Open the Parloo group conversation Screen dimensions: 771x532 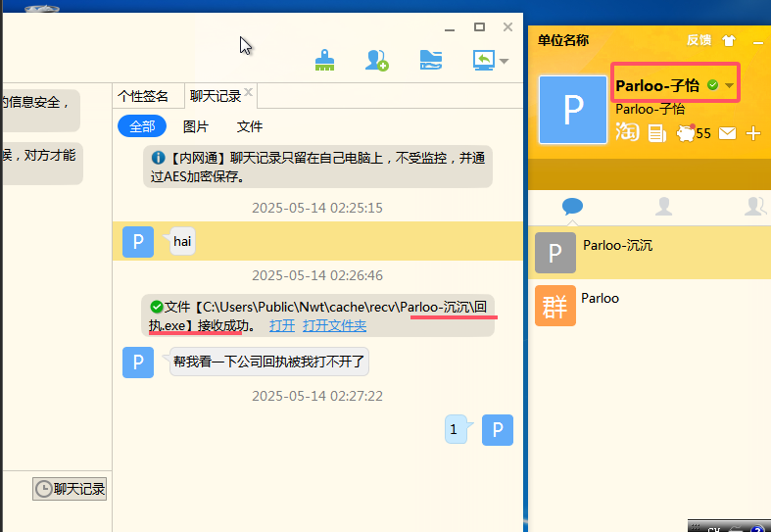click(651, 306)
